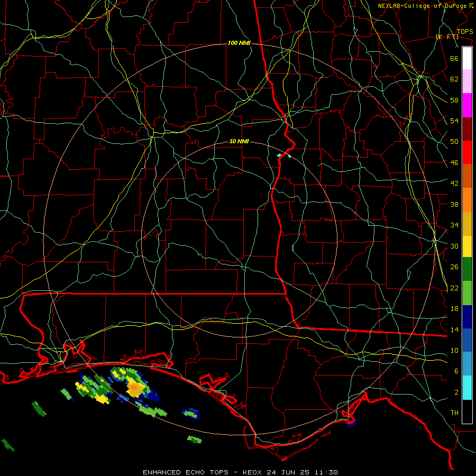The image size is (476, 476).
Task: Click the legend value '66'
Action: tap(454, 58)
